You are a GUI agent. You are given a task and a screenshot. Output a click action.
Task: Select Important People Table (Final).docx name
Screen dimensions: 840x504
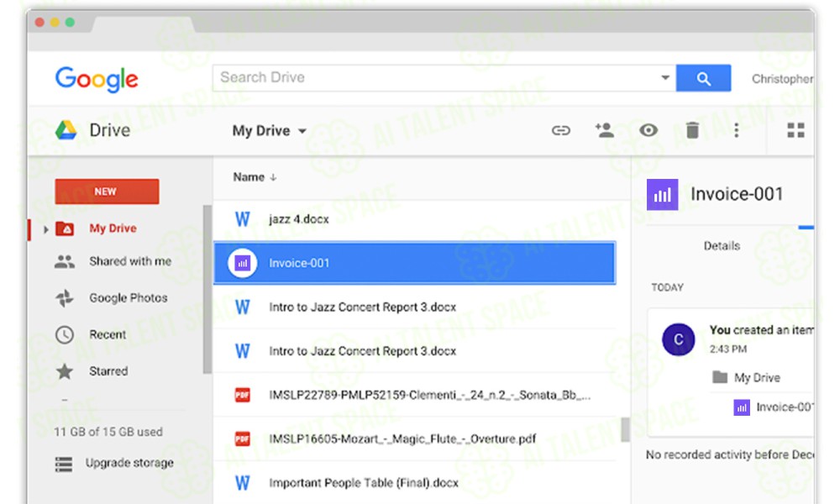coord(364,482)
